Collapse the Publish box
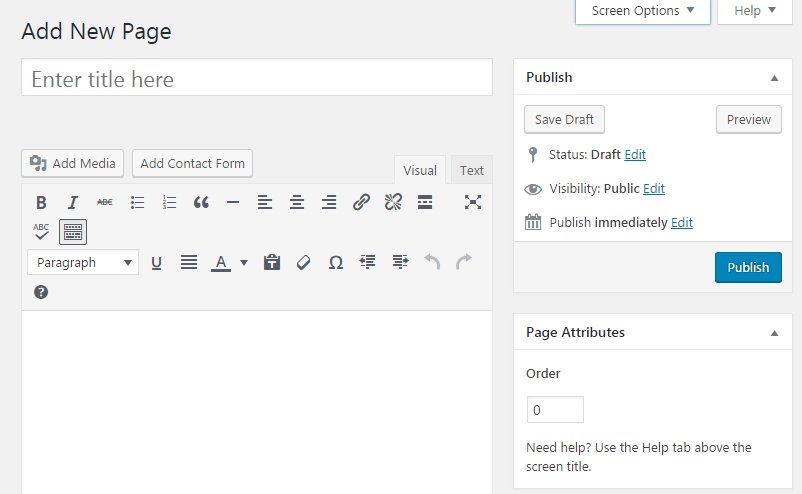Image resolution: width=802 pixels, height=494 pixels. click(774, 78)
